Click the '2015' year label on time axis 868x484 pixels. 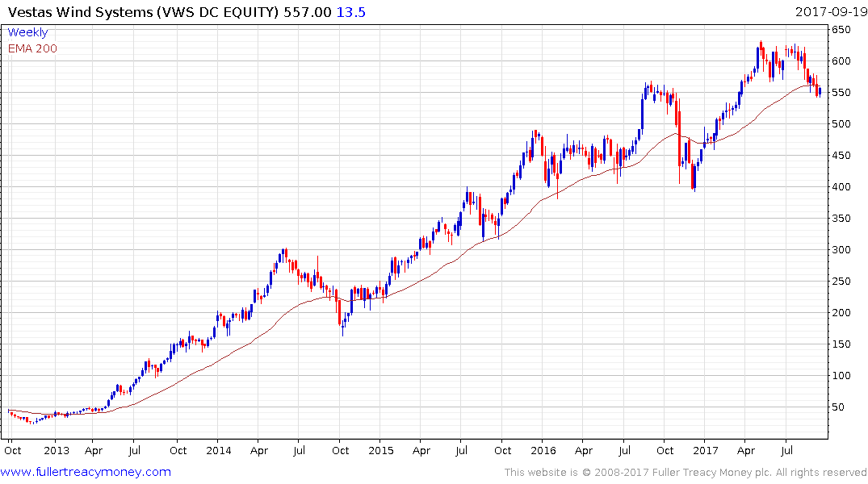[381, 451]
